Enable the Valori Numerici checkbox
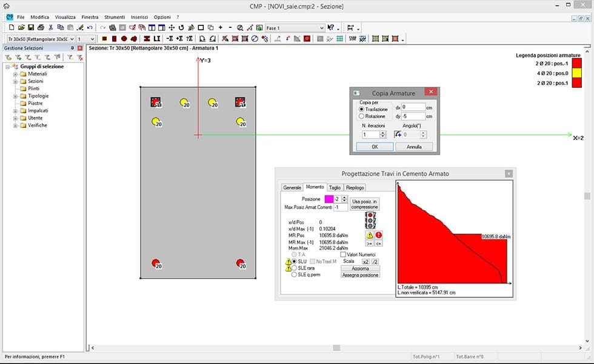 pos(343,254)
